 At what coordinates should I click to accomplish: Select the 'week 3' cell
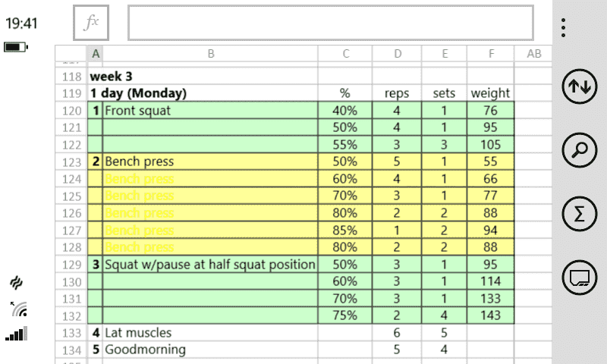click(112, 77)
